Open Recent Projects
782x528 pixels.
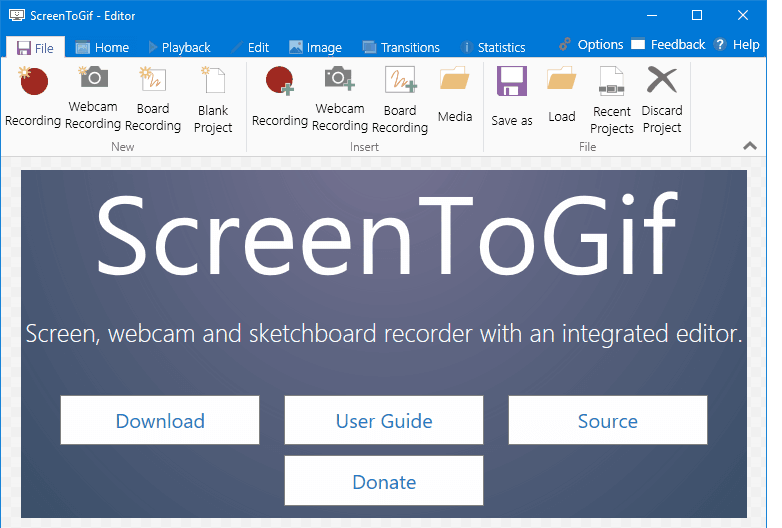tap(611, 101)
